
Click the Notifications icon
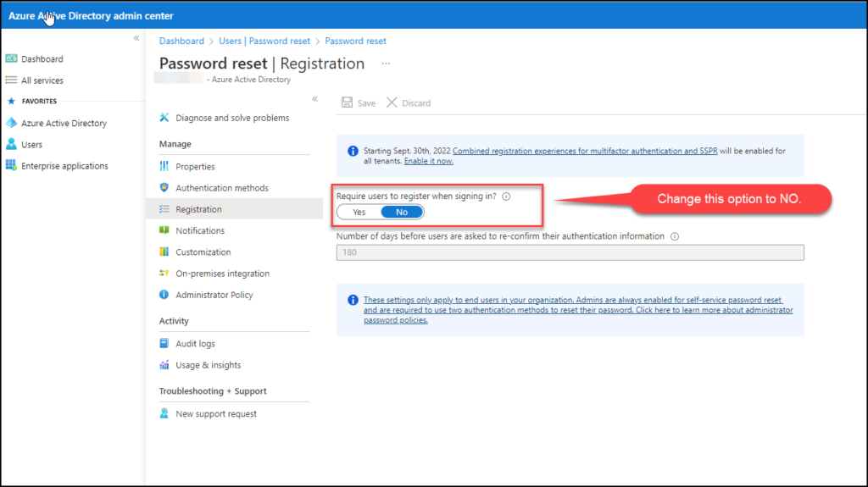pos(164,230)
